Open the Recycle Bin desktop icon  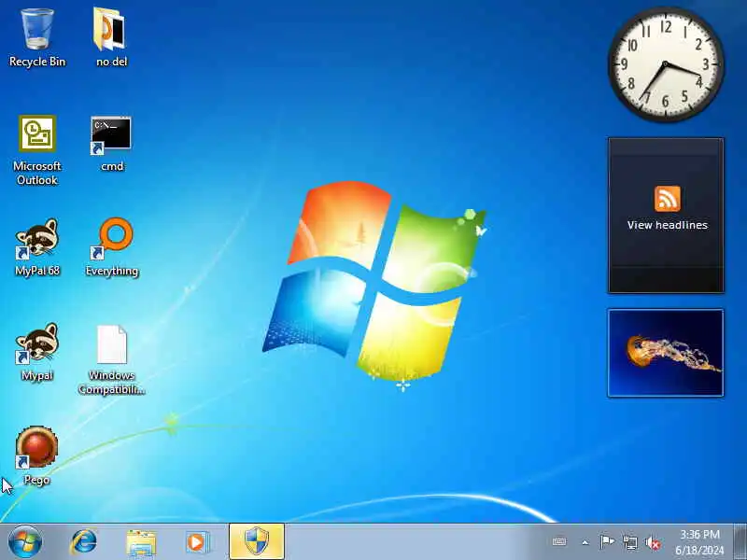pyautogui.click(x=37, y=38)
